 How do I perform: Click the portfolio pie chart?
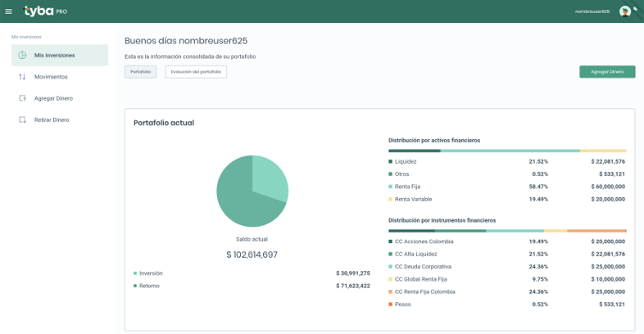tap(252, 191)
